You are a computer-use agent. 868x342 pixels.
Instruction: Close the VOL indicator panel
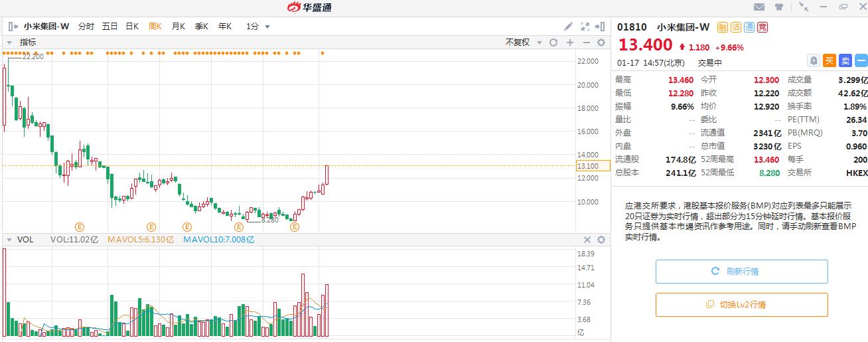tap(587, 240)
